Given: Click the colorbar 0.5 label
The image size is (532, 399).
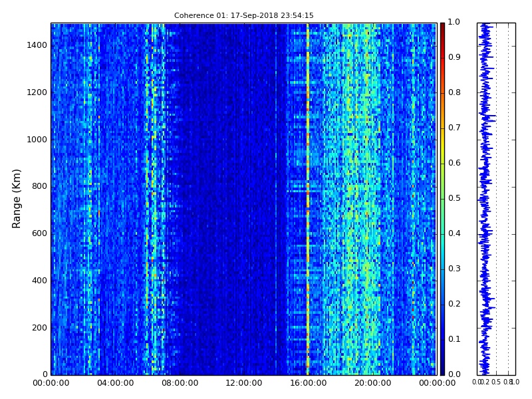Looking at the screenshot, I should 454,198.
